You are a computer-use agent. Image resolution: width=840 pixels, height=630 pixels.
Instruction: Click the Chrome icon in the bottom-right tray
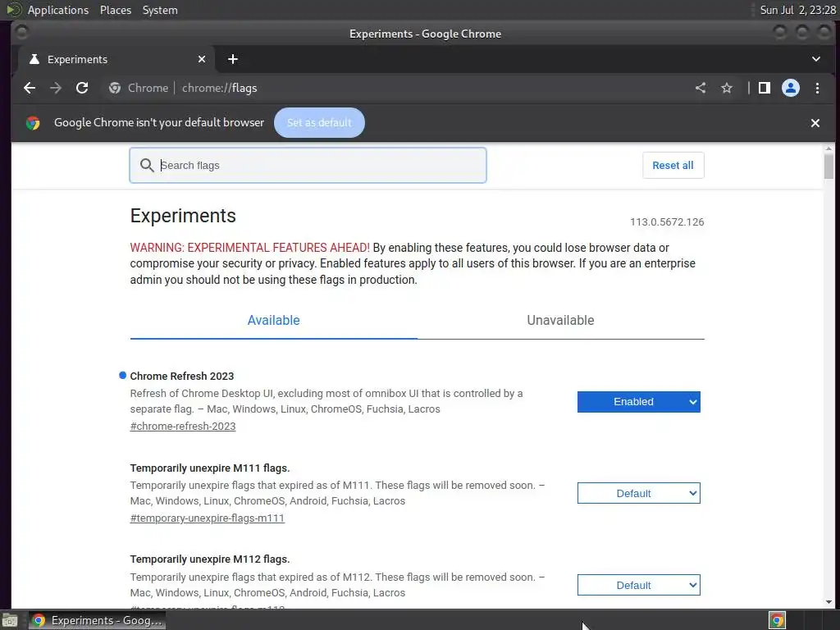tap(777, 620)
